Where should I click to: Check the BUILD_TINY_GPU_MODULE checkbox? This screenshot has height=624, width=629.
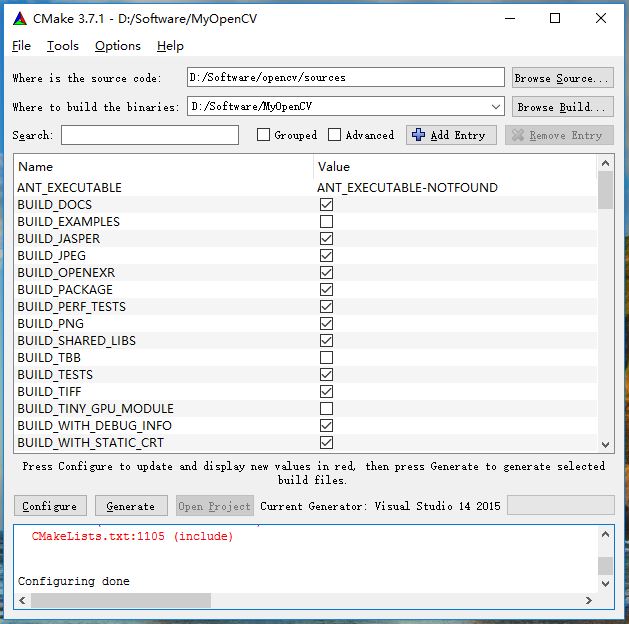coord(327,409)
